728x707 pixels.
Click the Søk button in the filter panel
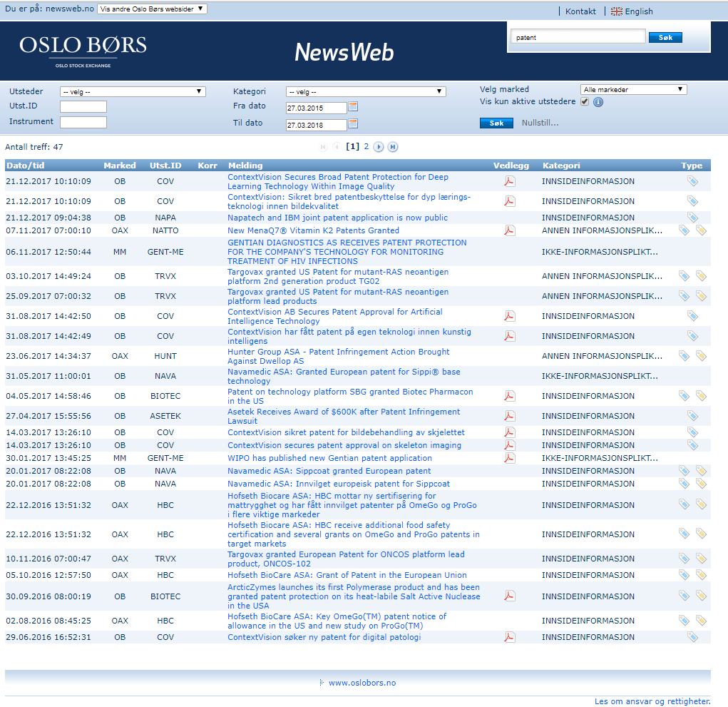(496, 123)
